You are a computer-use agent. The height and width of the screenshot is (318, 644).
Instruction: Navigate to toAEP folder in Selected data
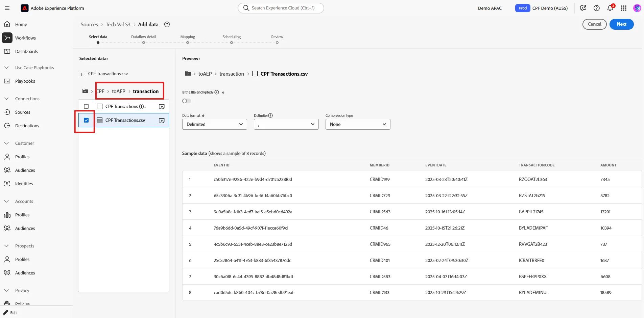[119, 91]
